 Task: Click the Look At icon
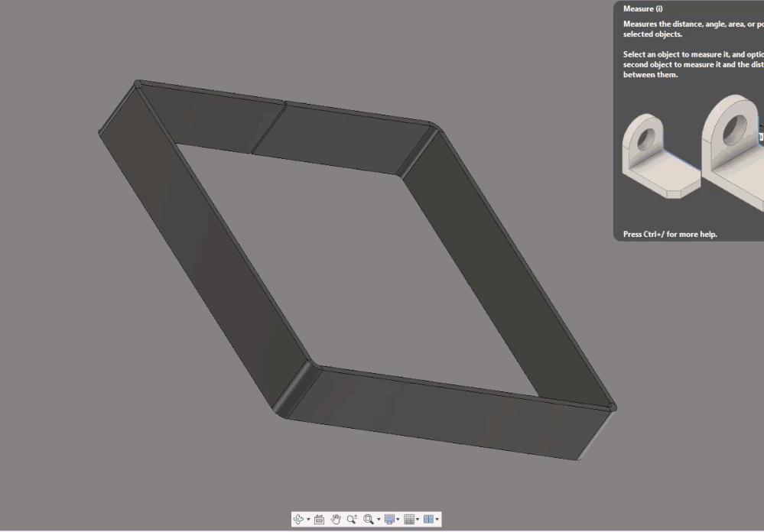point(319,519)
